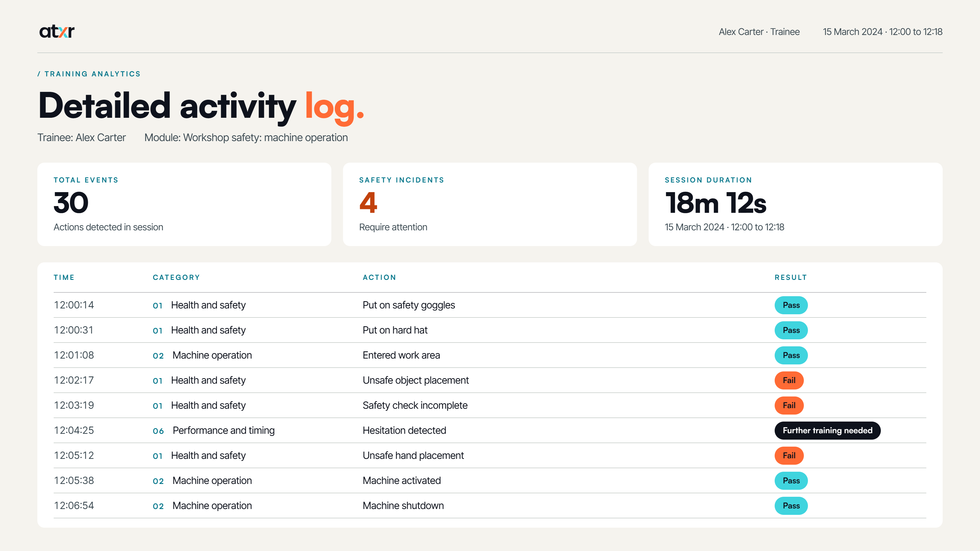Click the Unsafe object placement action
The image size is (980, 551).
pos(415,380)
